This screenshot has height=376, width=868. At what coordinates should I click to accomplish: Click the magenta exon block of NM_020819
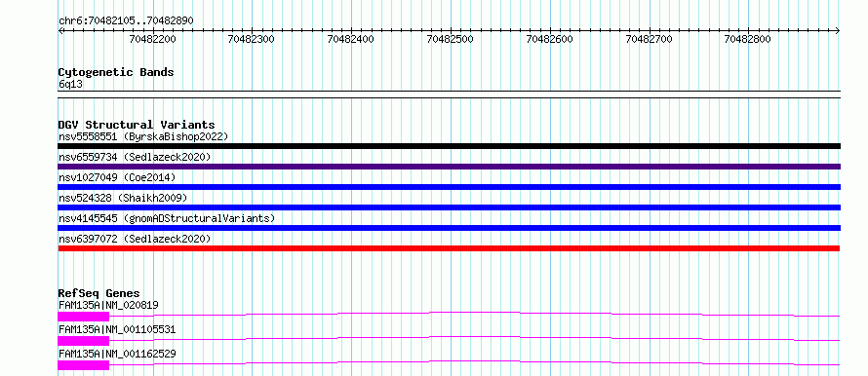click(x=84, y=317)
